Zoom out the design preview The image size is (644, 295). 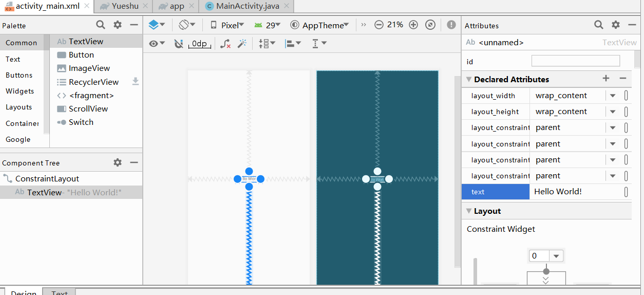pos(379,25)
